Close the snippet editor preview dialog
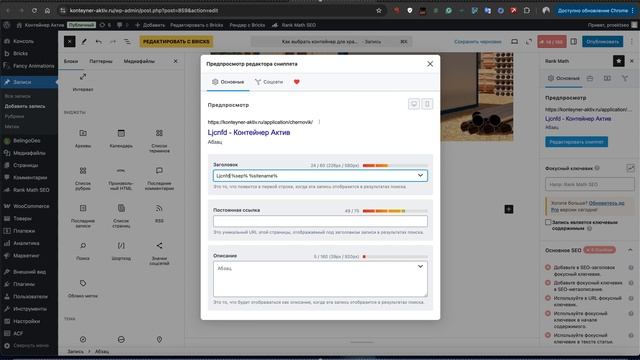 coord(430,64)
